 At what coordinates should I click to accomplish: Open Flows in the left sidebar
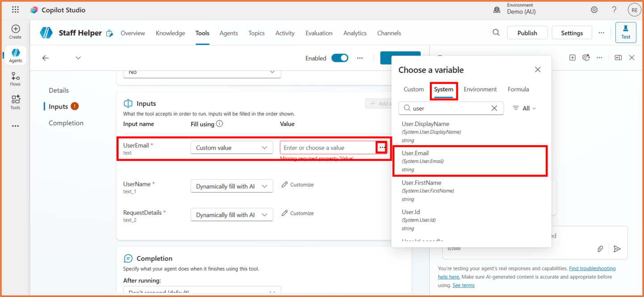15,79
